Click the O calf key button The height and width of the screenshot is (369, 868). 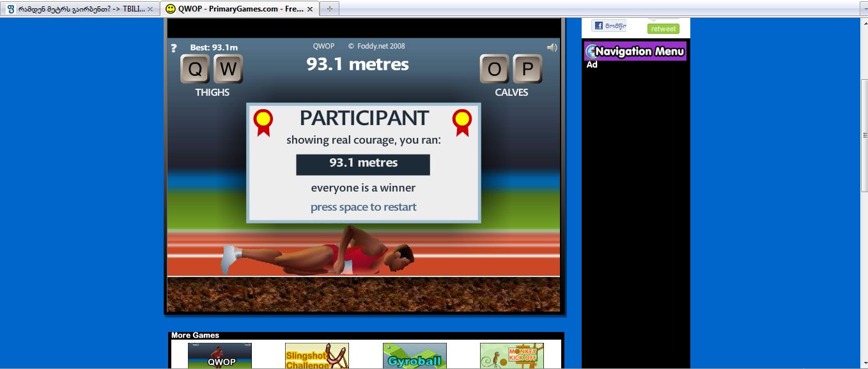click(495, 69)
